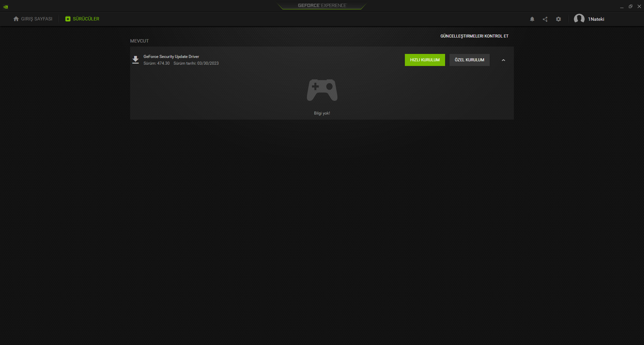Click Sürüm tarihi: 03/30/2023 text
This screenshot has height=345, width=644.
(x=196, y=63)
